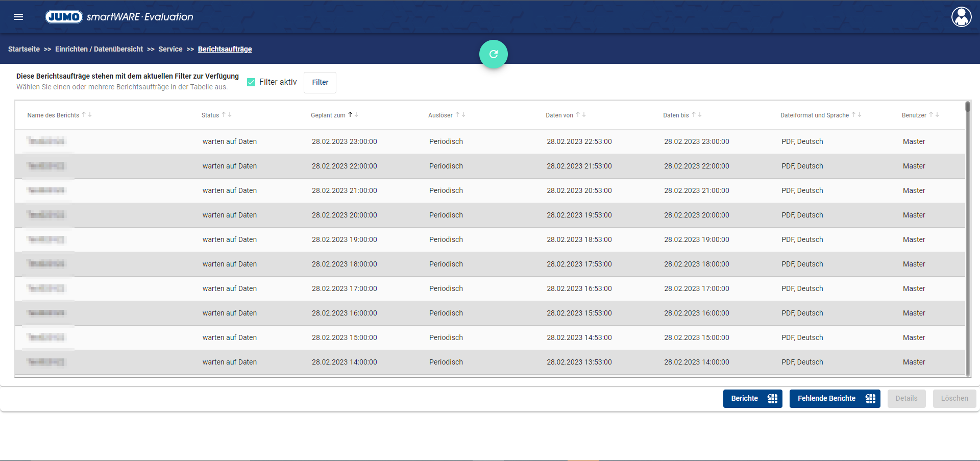Sort Dateiformat und Sprache ascending via up arrow
980x461 pixels.
(x=853, y=115)
